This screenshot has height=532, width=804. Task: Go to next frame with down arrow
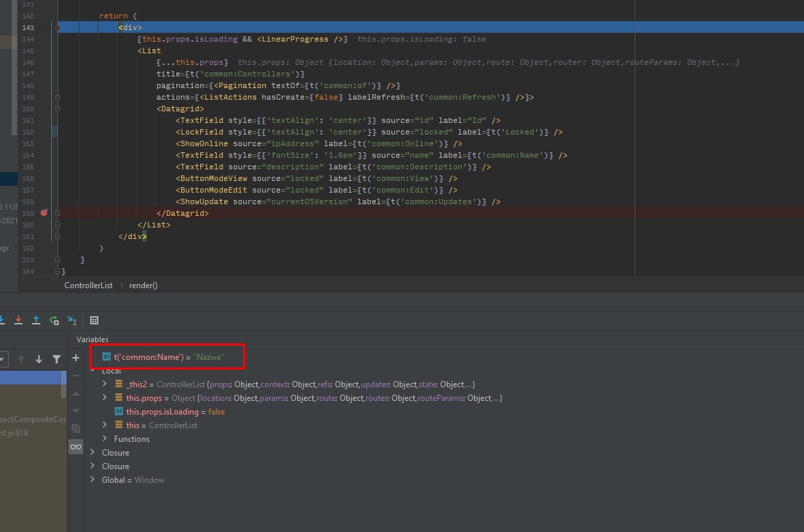click(39, 359)
